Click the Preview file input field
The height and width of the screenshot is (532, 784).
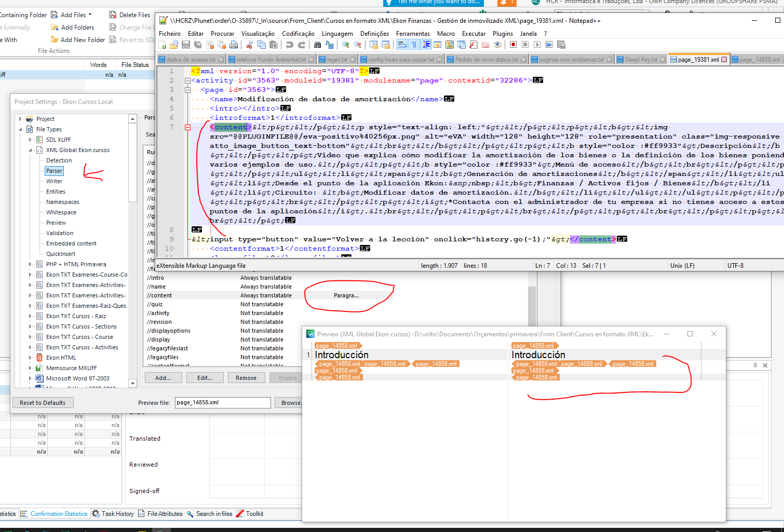click(222, 403)
